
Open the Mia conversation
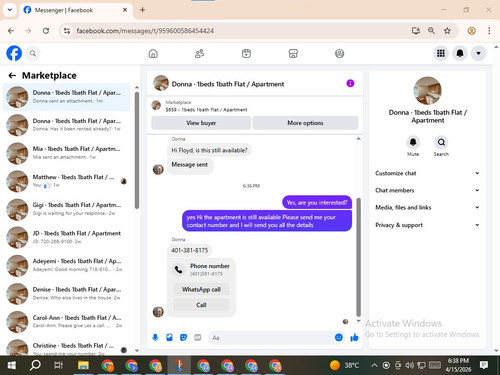[x=66, y=153]
